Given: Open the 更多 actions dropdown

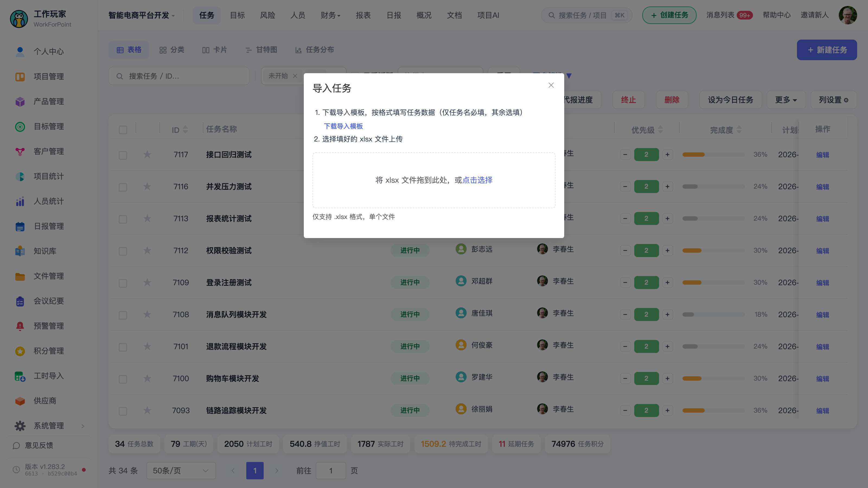Looking at the screenshot, I should click(786, 100).
